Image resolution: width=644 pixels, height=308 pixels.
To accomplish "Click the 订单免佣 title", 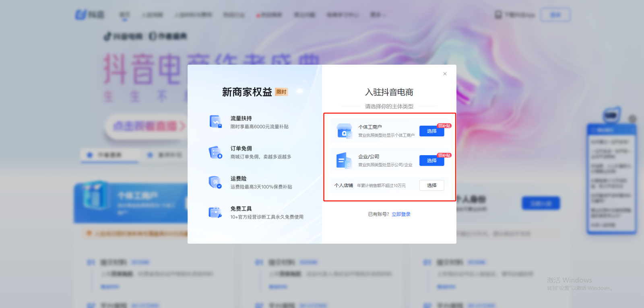I will tap(241, 148).
